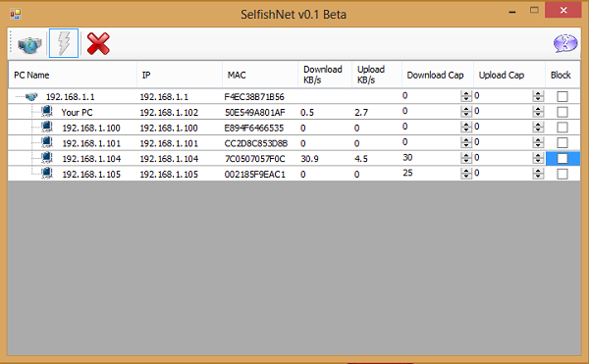Open the help speech bubble icon
The height and width of the screenshot is (364, 589).
(565, 43)
